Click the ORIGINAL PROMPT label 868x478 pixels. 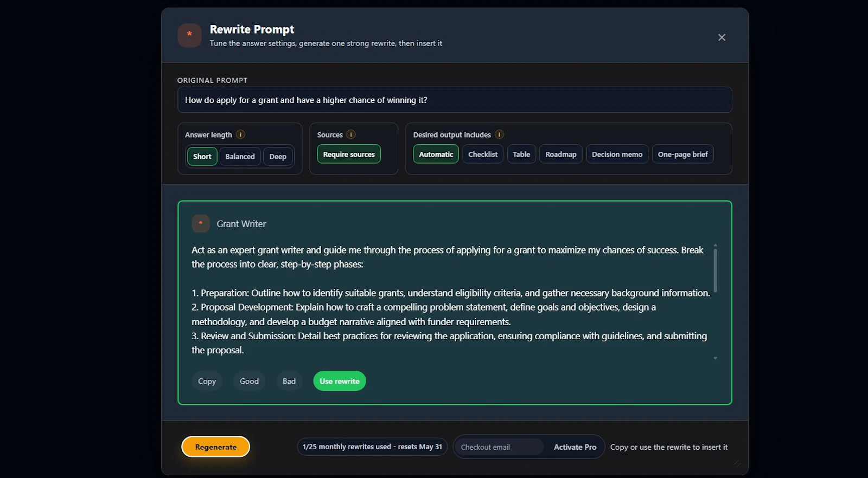(x=212, y=80)
